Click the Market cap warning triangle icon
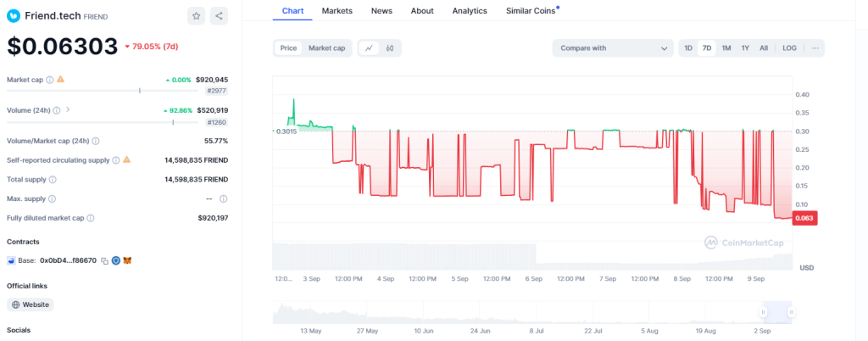This screenshot has width=868, height=341. [x=60, y=80]
